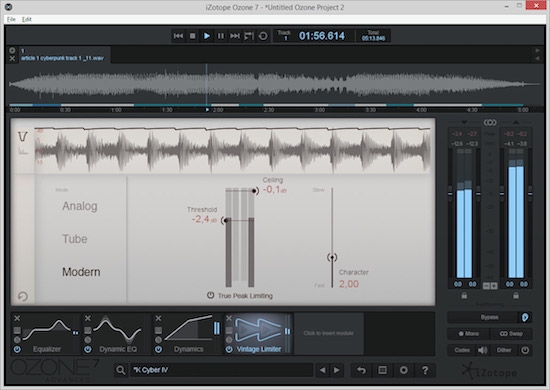Click the Character value 2,00
Viewport: 550px width, 390px height.
point(349,284)
